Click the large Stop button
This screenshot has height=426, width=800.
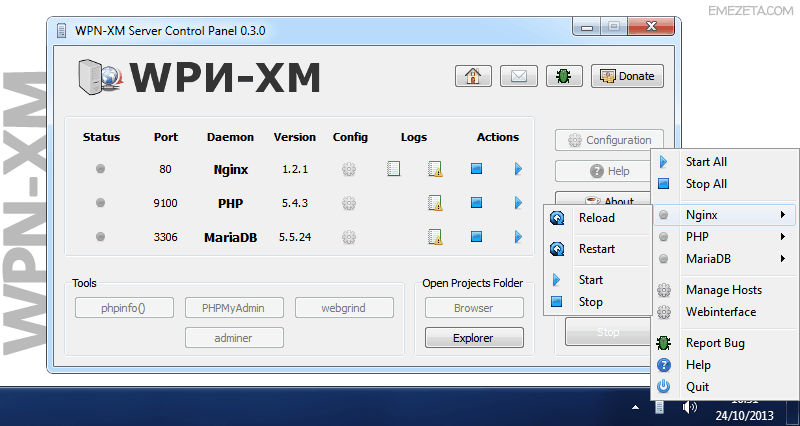[608, 332]
